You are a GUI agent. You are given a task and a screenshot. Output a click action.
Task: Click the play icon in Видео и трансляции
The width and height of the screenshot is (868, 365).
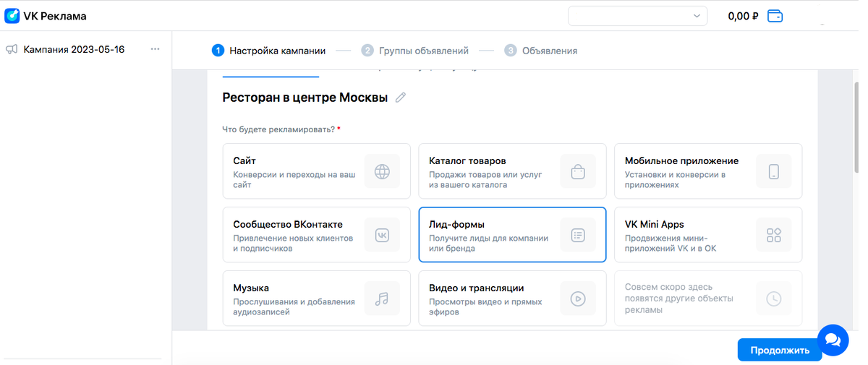(x=578, y=299)
